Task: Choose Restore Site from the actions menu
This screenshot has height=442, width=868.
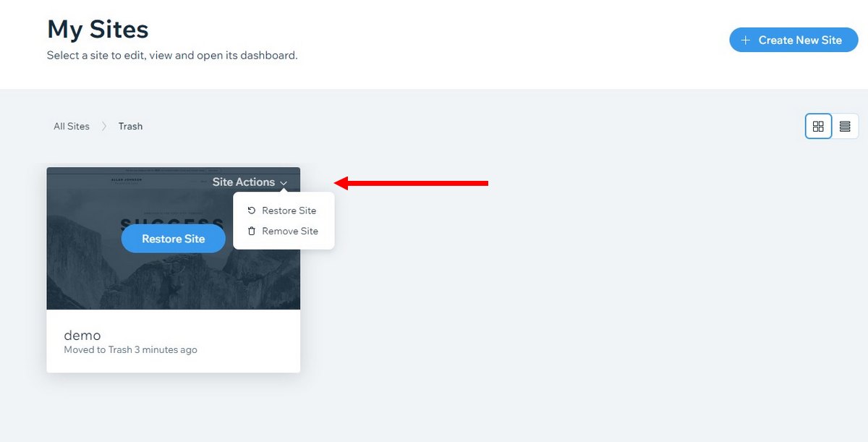Action: (x=289, y=211)
